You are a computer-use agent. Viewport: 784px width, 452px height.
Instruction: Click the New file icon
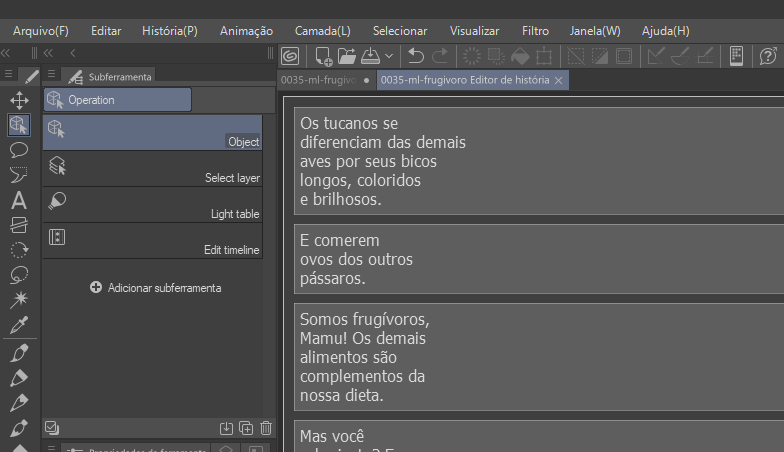(324, 56)
